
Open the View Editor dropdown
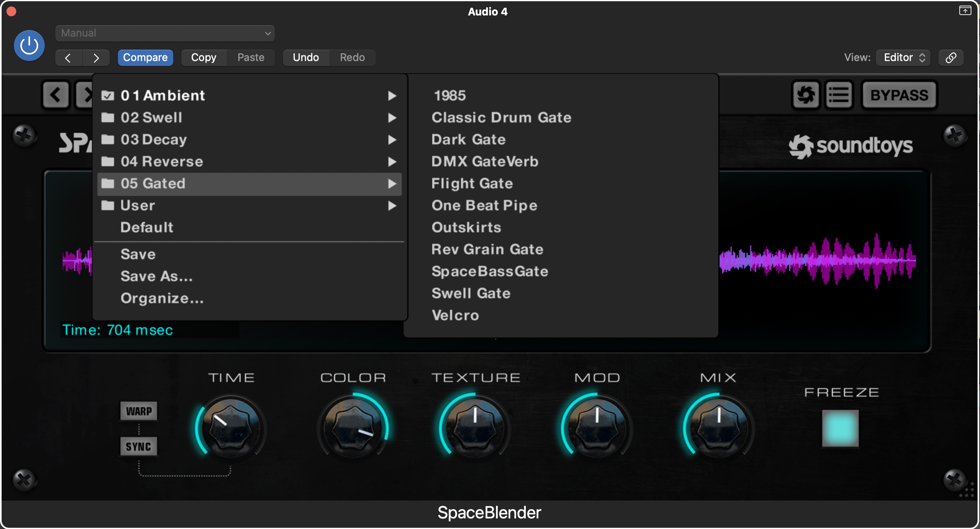tap(903, 57)
